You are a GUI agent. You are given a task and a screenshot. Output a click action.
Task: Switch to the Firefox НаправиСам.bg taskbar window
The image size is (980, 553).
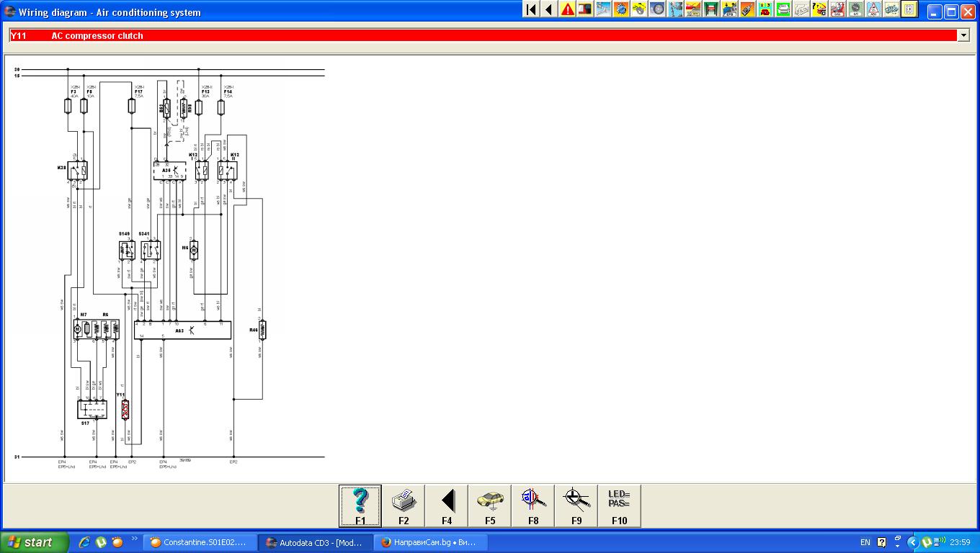(430, 542)
